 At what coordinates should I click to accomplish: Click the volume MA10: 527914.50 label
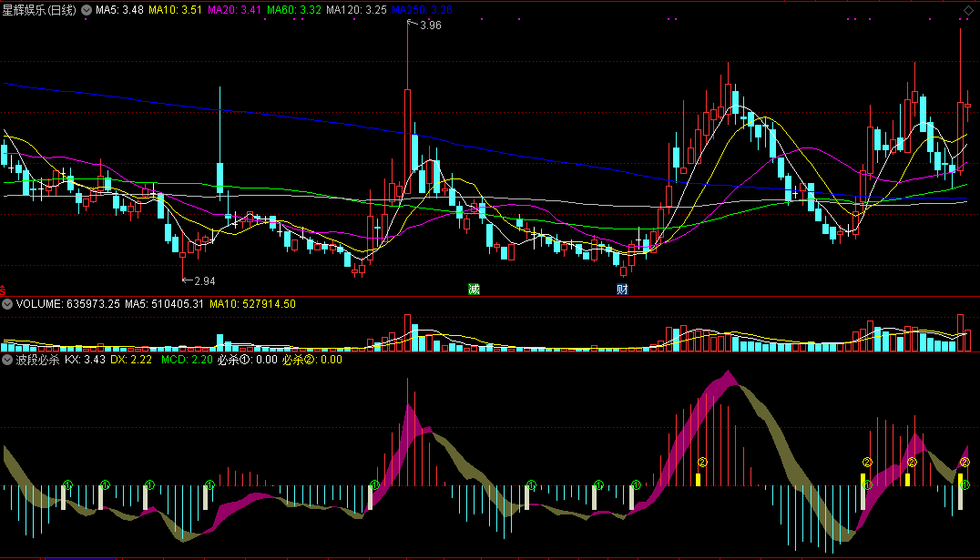click(252, 304)
